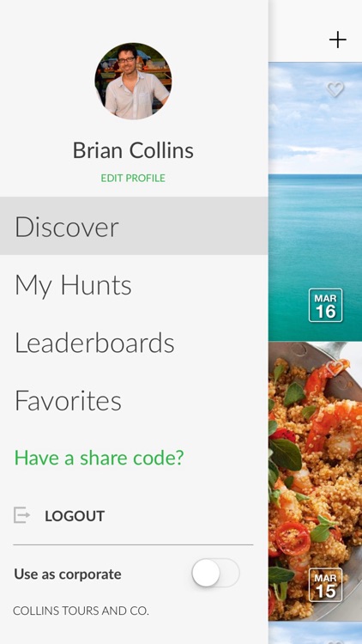Screen dimensions: 362x644
Task: Tap the Brian Collins name heading
Action: coord(133,150)
